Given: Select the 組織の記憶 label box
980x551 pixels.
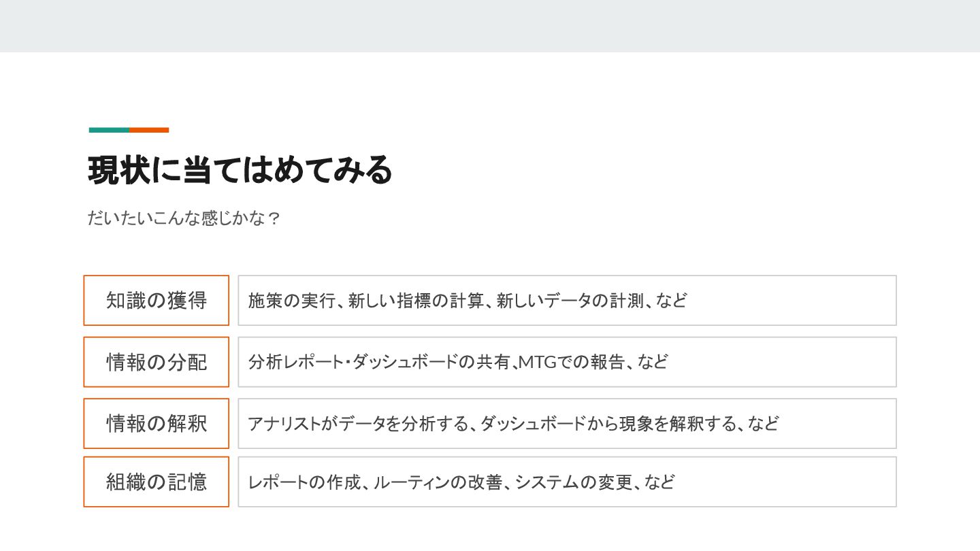Looking at the screenshot, I should [x=157, y=482].
